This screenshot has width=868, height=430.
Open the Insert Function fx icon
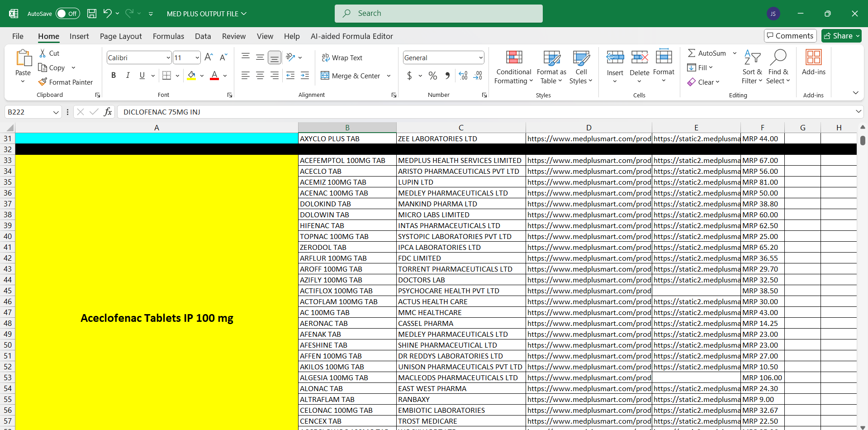[108, 112]
